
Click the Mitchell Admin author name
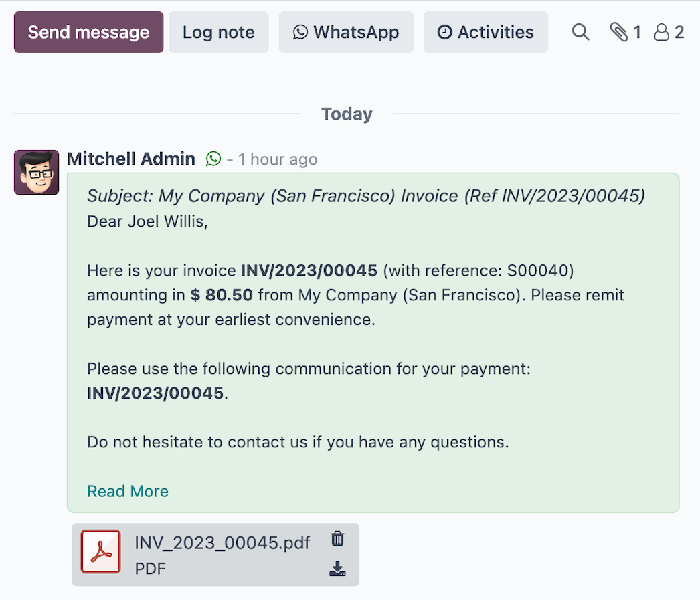tap(131, 159)
